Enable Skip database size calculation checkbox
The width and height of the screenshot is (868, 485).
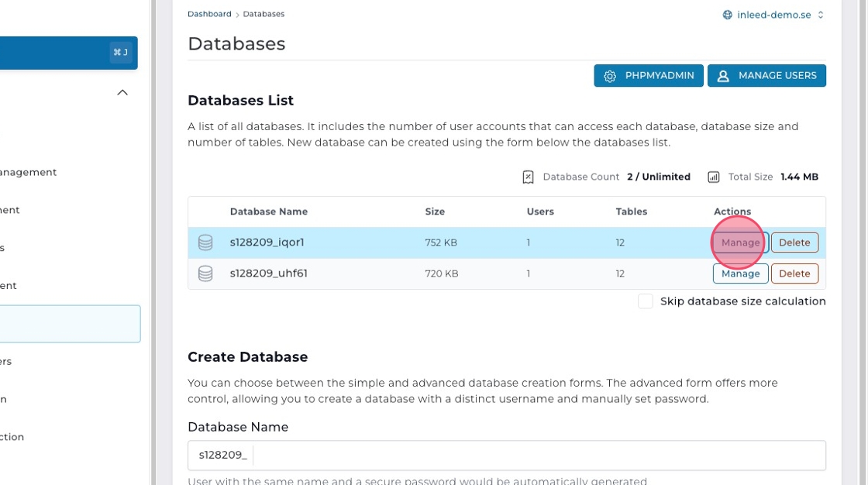[645, 301]
